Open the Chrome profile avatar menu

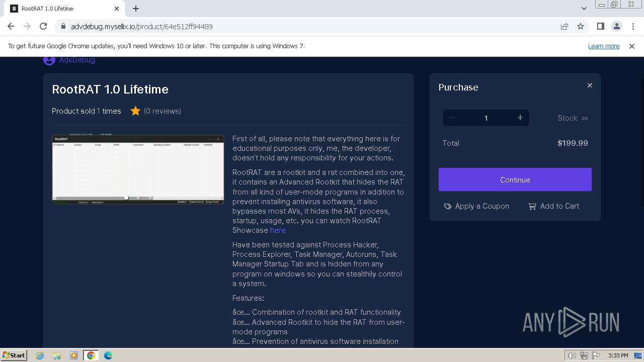(616, 26)
